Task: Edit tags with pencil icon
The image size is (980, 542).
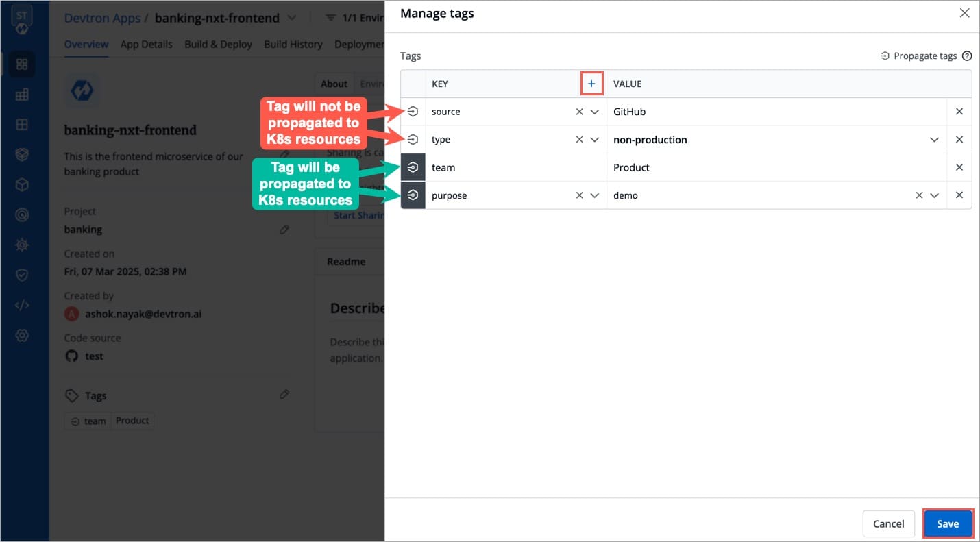Action: (x=284, y=394)
